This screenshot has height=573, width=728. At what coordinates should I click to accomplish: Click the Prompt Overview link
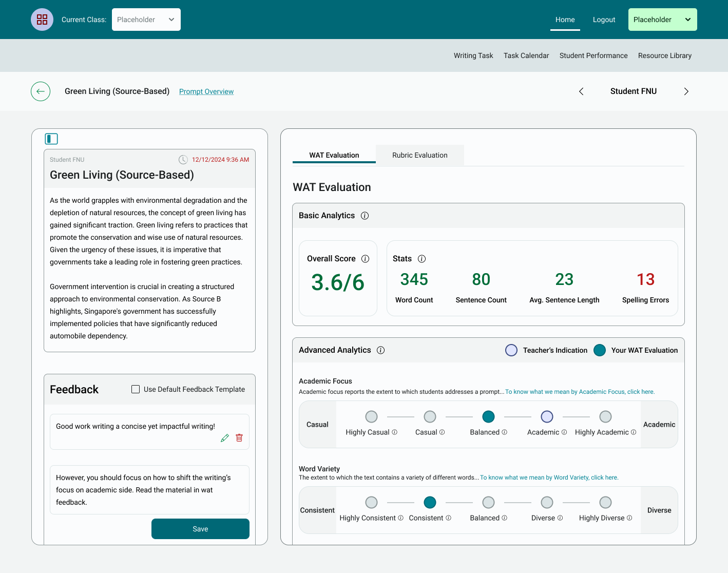[206, 91]
